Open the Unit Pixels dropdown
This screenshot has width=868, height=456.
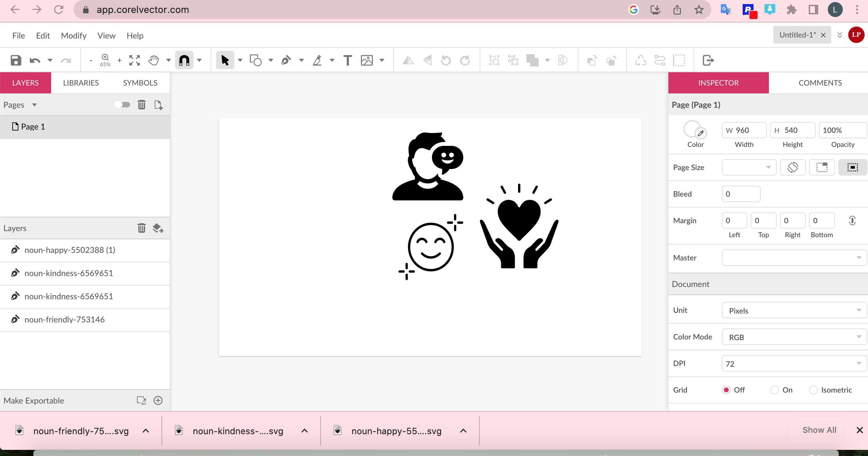click(794, 310)
